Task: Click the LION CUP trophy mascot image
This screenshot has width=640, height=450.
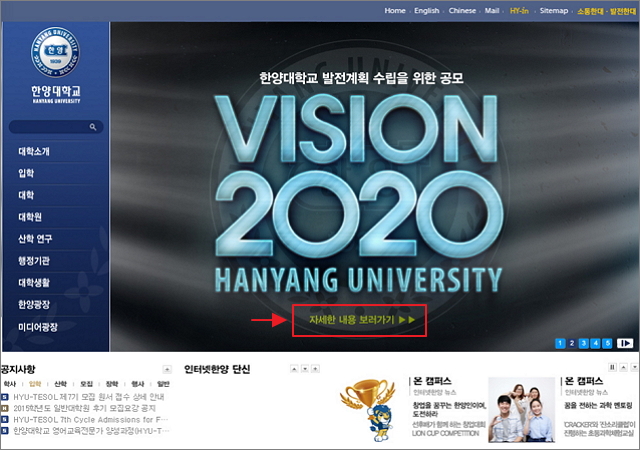Action: pos(372,408)
